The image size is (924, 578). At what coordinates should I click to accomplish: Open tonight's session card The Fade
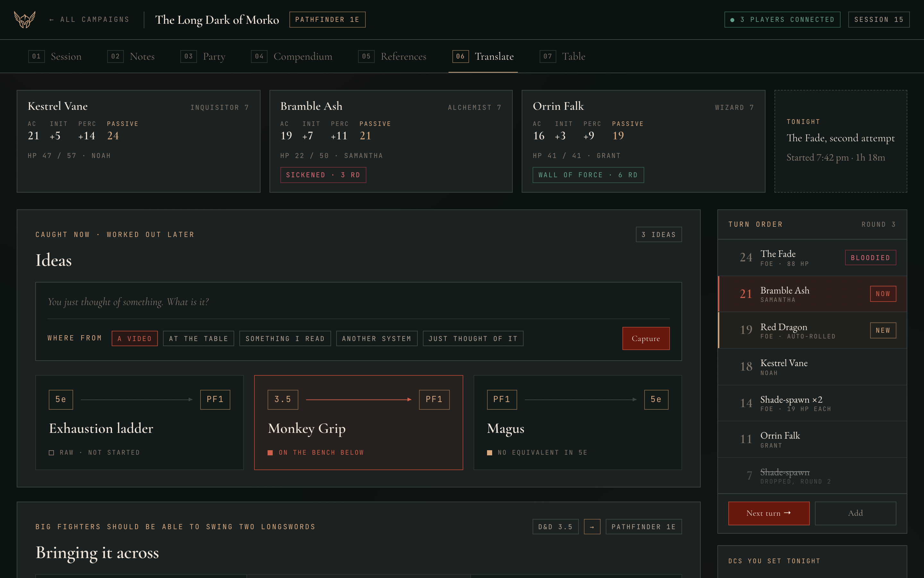click(840, 141)
